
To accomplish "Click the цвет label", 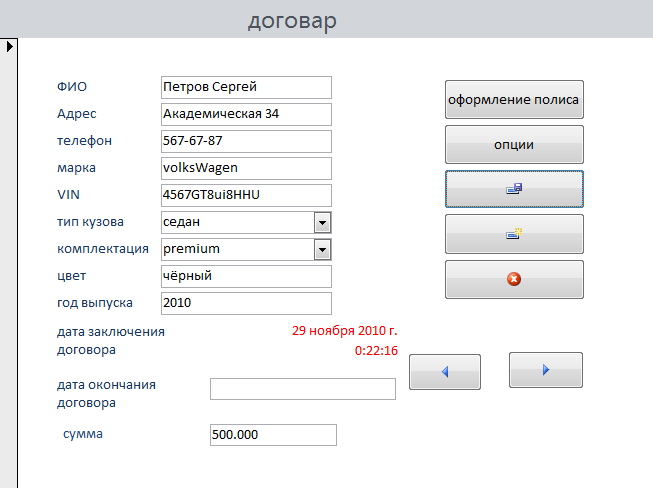I will click(x=71, y=276).
